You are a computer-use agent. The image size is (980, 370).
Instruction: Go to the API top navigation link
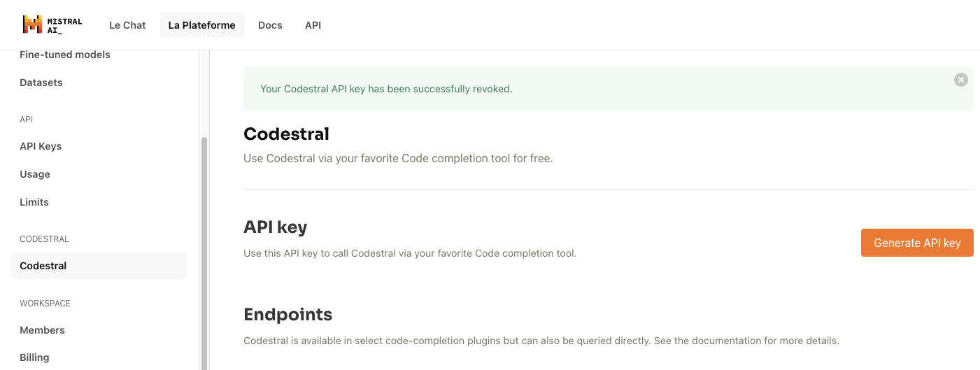(313, 25)
